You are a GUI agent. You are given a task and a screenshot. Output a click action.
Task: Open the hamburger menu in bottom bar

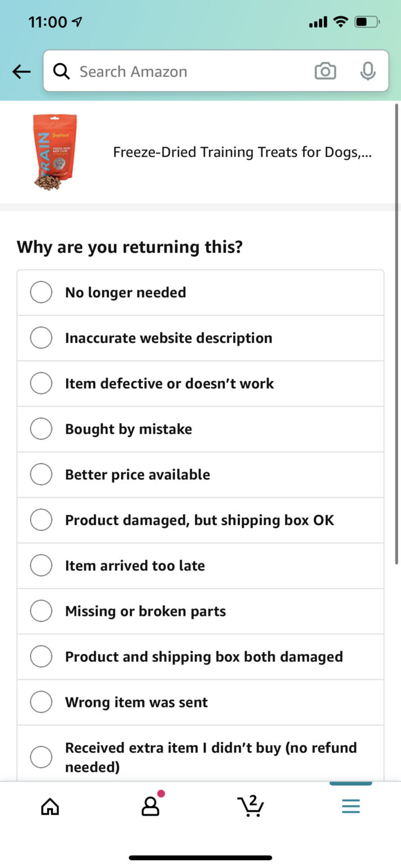click(350, 806)
